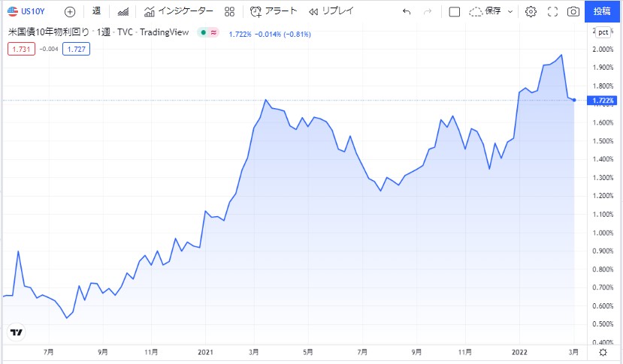Click the blue 投稿 publish button
This screenshot has width=623, height=364.
603,11
